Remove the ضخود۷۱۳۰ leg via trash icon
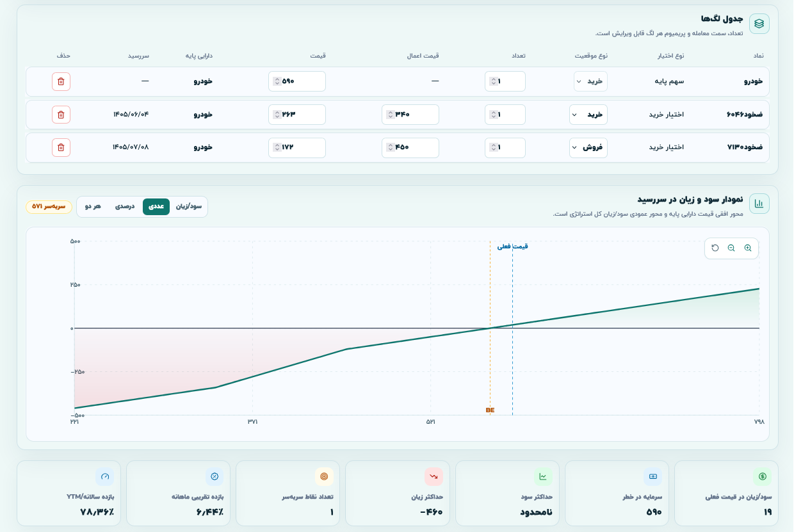 tap(61, 147)
